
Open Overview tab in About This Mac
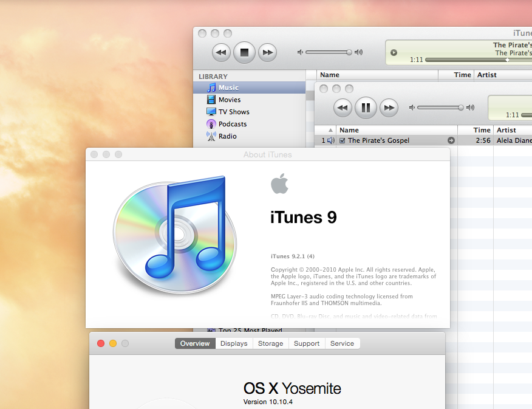(195, 343)
